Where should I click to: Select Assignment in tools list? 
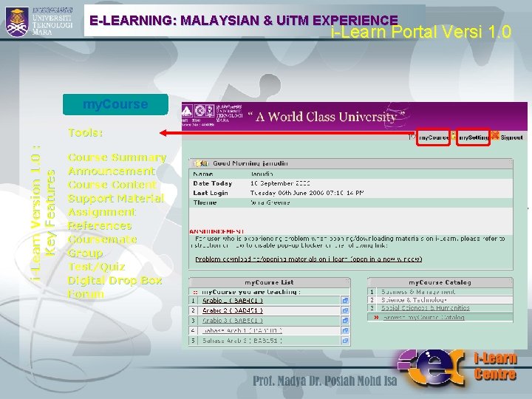point(102,212)
